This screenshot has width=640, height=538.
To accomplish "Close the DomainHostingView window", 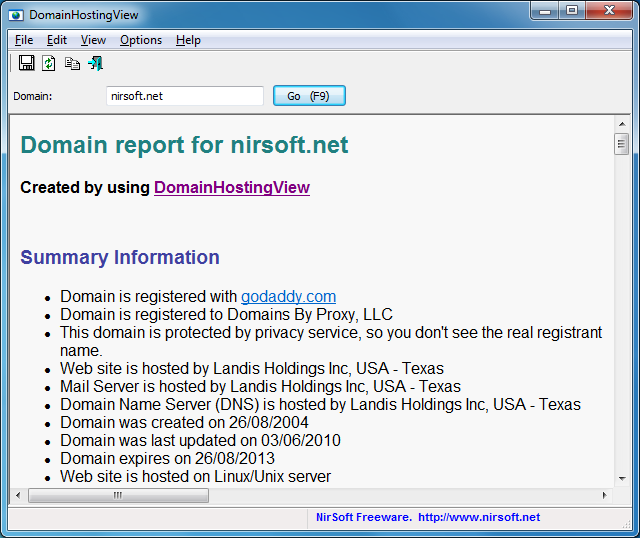I will tap(609, 11).
